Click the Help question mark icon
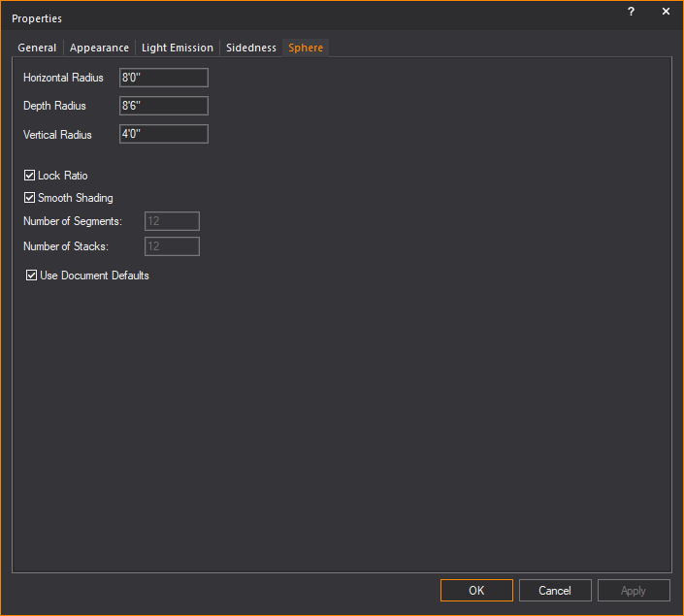The width and height of the screenshot is (684, 616). [631, 12]
